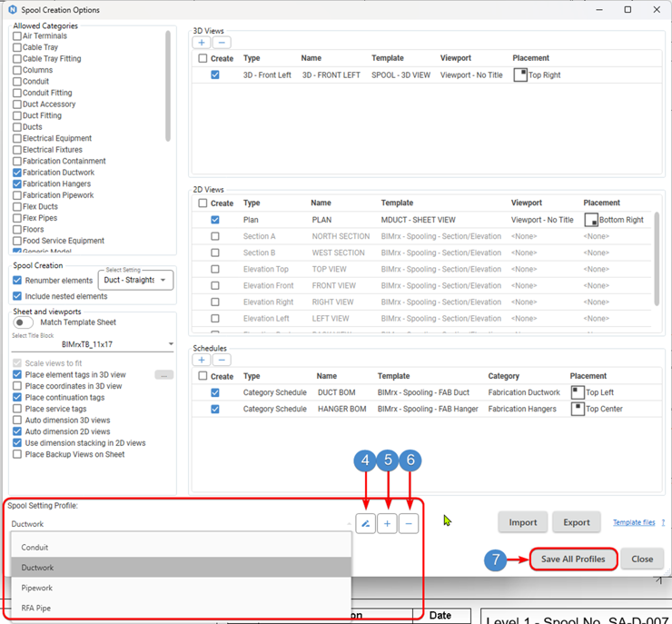Add a new spool setting profile

387,523
